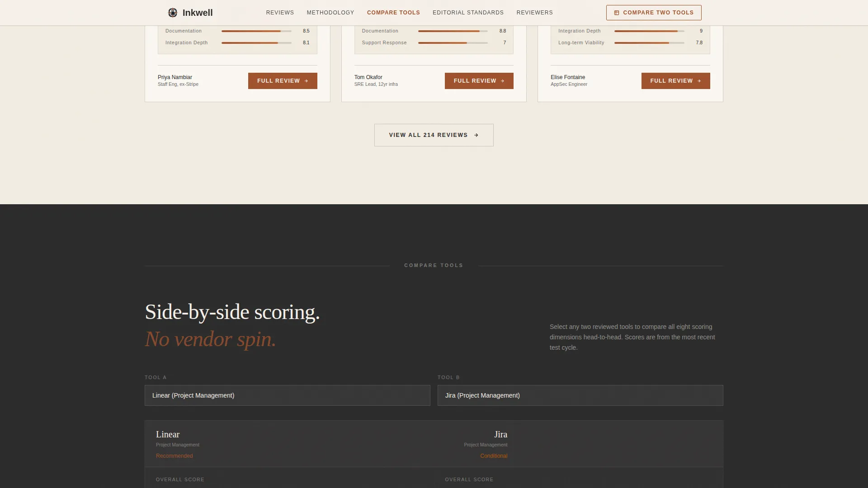Click the 'Support Response' dimension label
This screenshot has height=488, width=868.
tap(384, 43)
